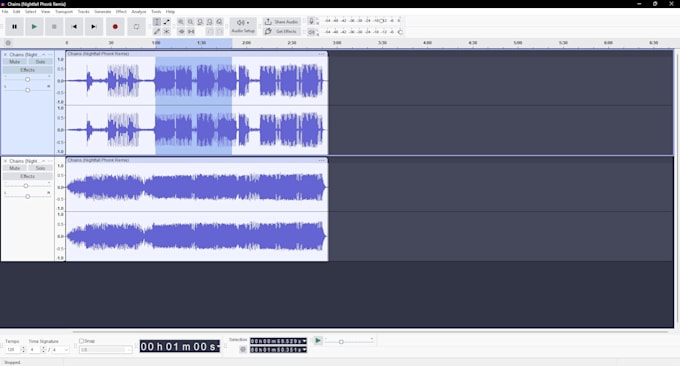Toggle the Loop playback button
Image resolution: width=680 pixels, height=366 pixels.
click(x=136, y=26)
